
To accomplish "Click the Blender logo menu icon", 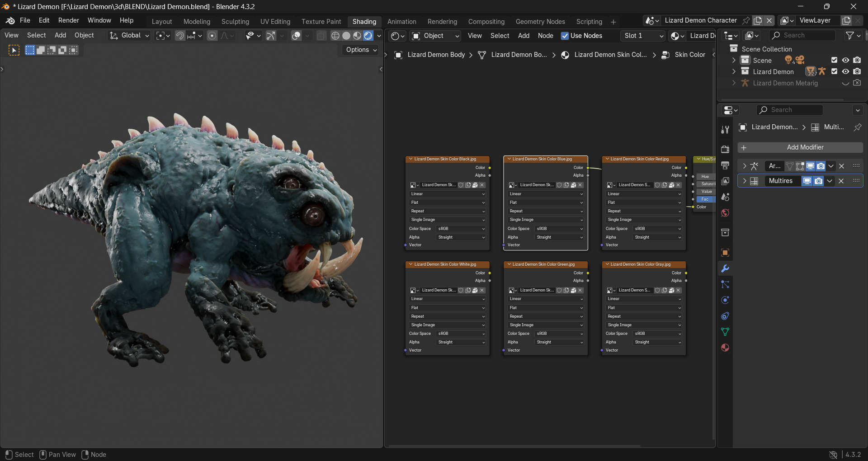I will pos(10,21).
